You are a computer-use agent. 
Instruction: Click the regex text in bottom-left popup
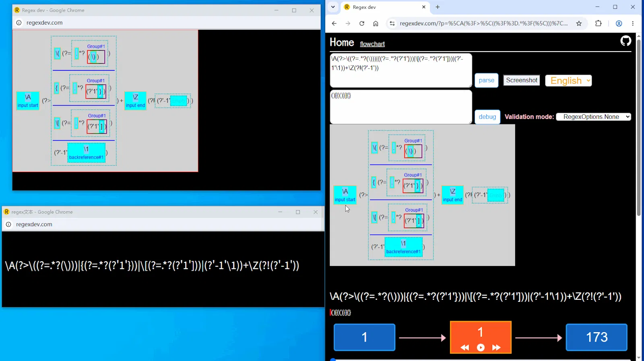[152, 266]
